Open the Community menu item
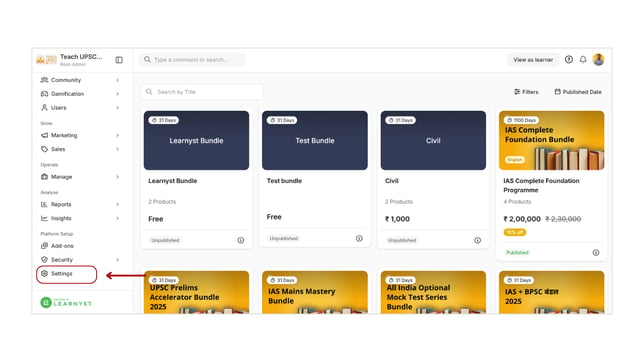Viewport: 644px width, 362px height. (80, 80)
